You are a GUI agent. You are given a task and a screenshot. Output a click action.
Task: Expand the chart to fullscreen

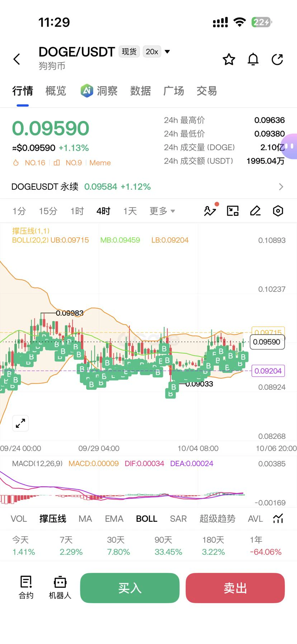point(20,423)
